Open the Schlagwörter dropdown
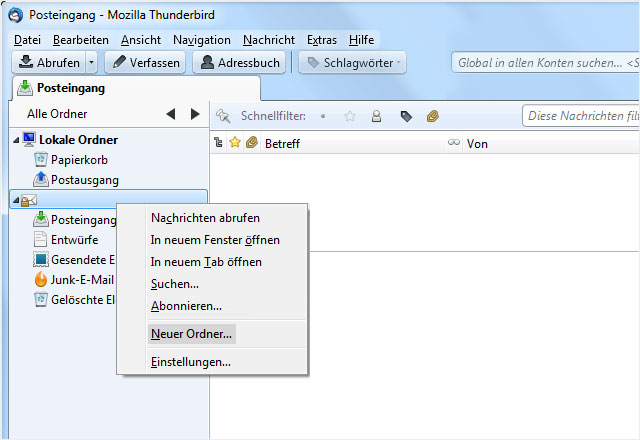Image resolution: width=640 pixels, height=440 pixels. point(353,62)
